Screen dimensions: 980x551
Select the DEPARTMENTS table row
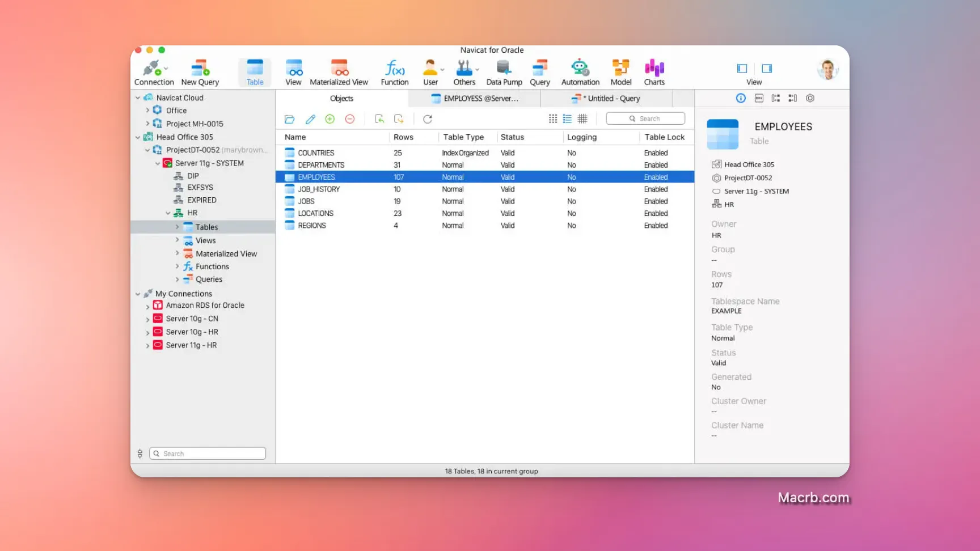coord(485,165)
